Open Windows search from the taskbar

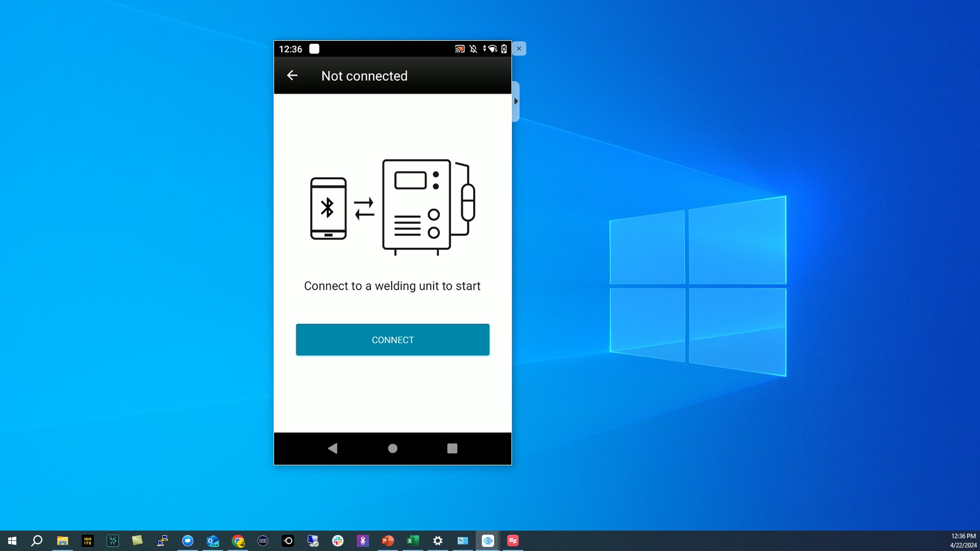click(x=37, y=541)
